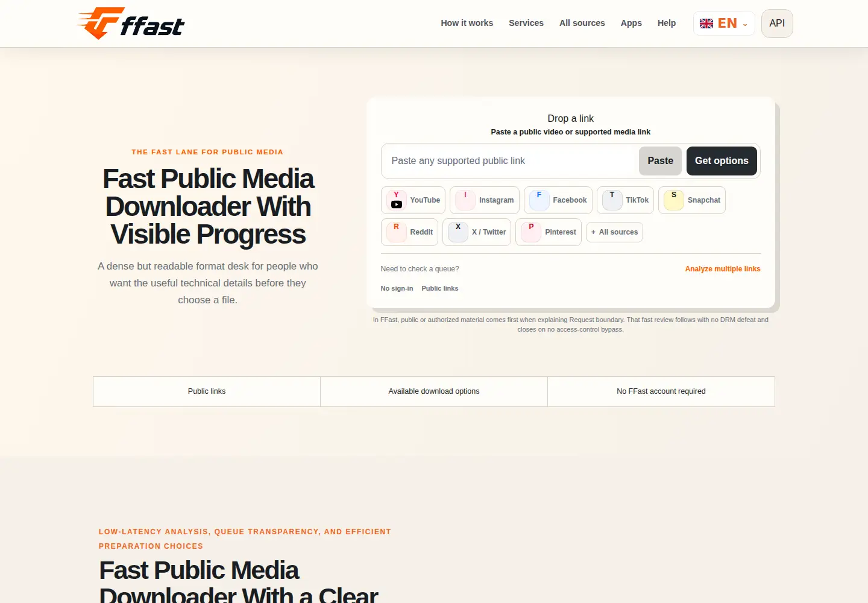Click the Instagram source icon

tap(465, 200)
